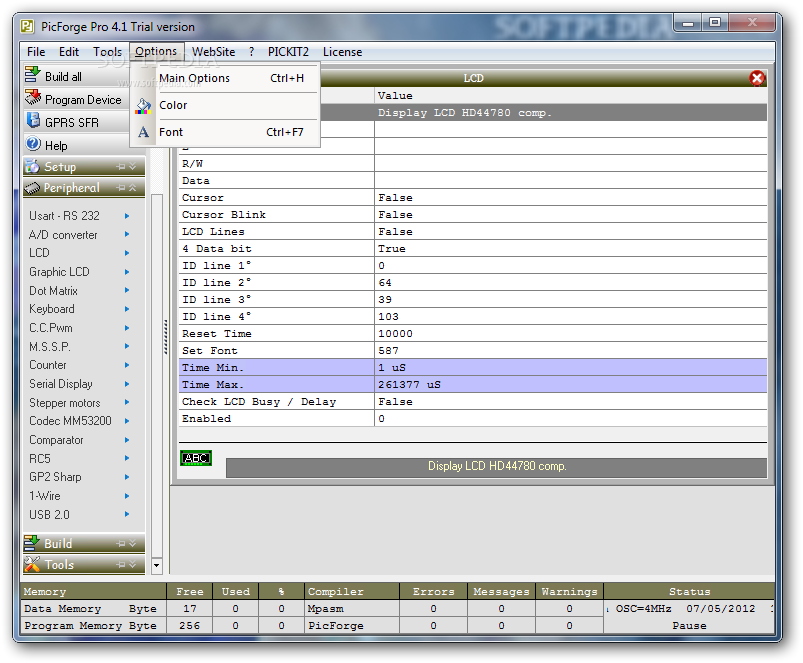Open USB 2.0 submenu arrow
The width and height of the screenshot is (803, 663).
click(127, 514)
